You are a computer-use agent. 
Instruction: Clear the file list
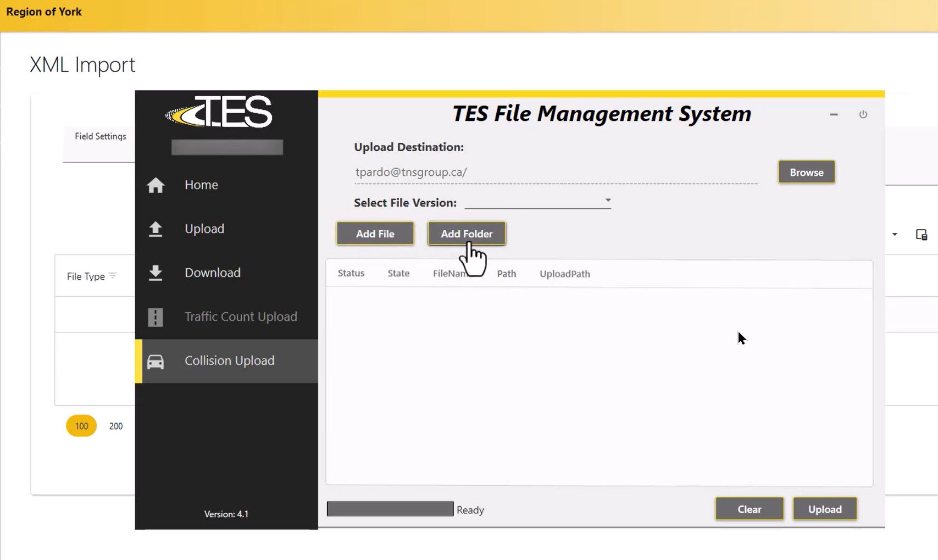click(x=749, y=509)
